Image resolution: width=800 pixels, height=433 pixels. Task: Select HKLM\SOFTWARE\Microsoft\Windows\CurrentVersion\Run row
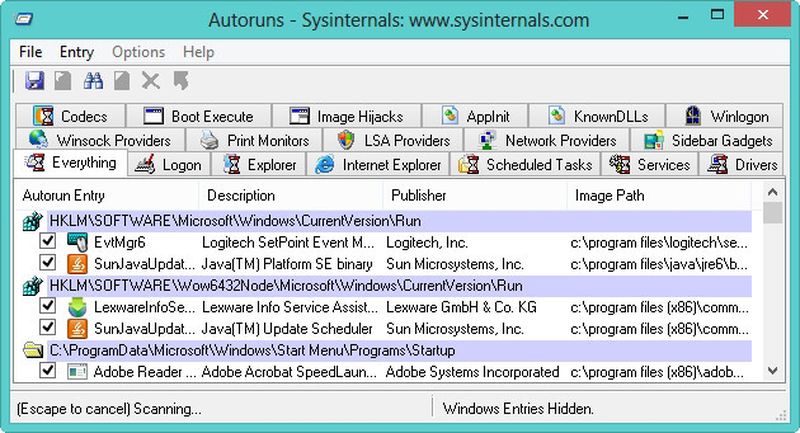[399, 221]
